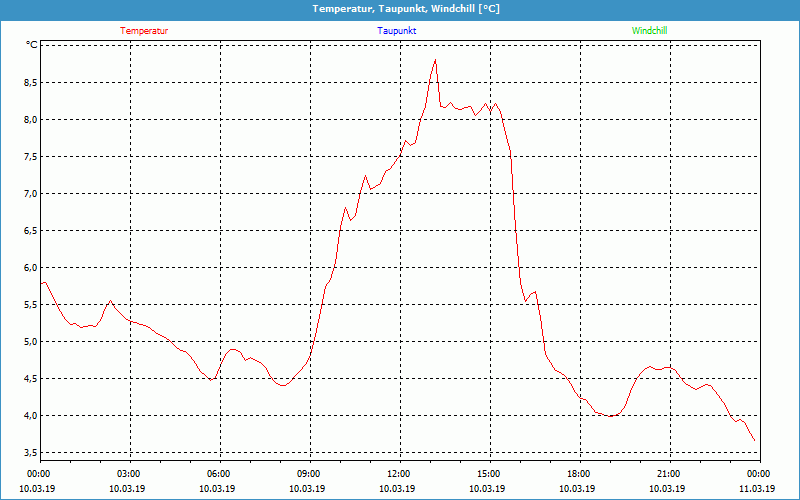Click the 09:00 time axis label
The image size is (800, 500).
point(308,473)
